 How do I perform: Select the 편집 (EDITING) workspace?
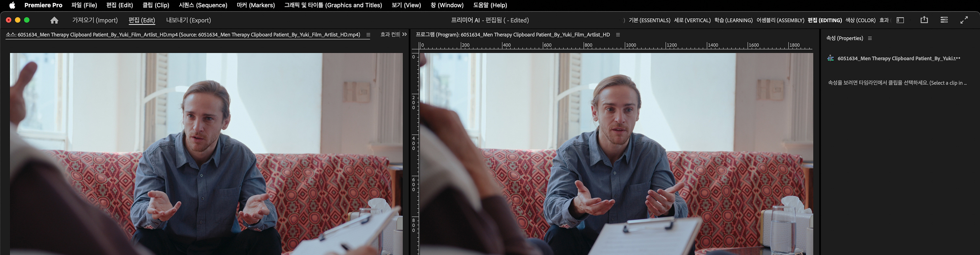tap(825, 20)
